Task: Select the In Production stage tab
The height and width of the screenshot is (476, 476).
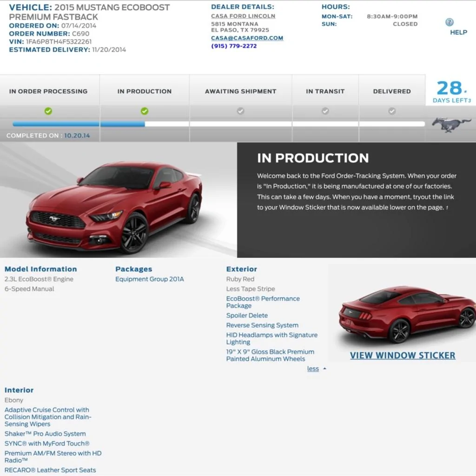Action: [145, 92]
